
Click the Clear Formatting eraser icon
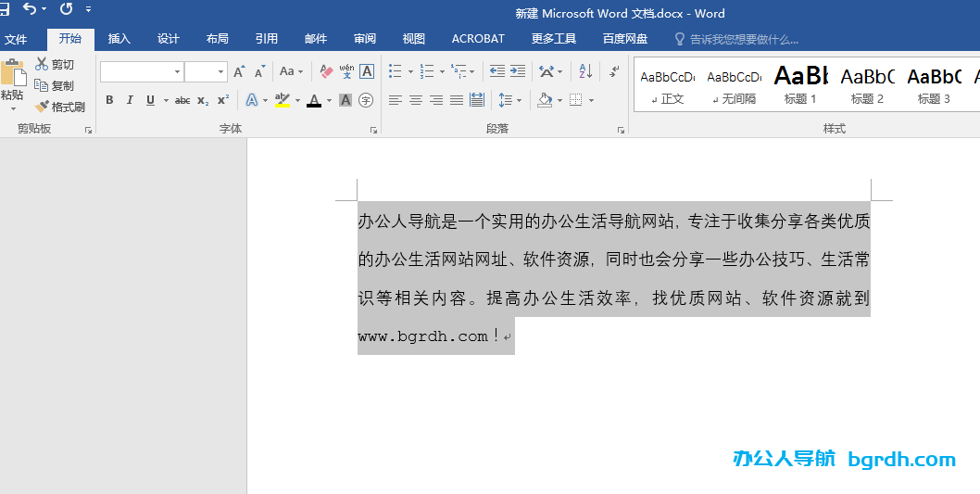(326, 71)
